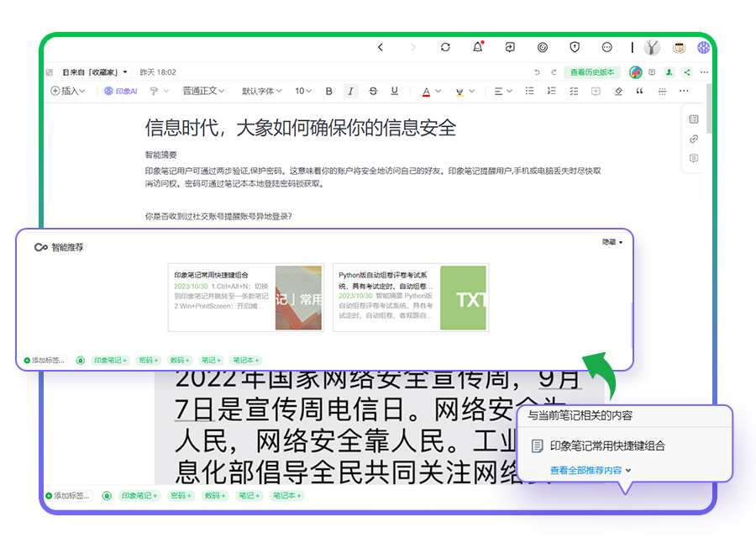Open the 印象笔记常用快捷键组合 recommendation card

[x=246, y=298]
